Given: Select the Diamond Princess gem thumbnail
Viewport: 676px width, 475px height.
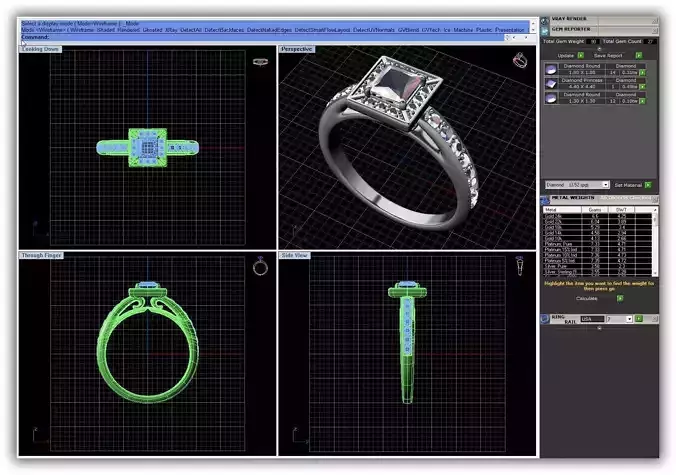Looking at the screenshot, I should pyautogui.click(x=550, y=84).
